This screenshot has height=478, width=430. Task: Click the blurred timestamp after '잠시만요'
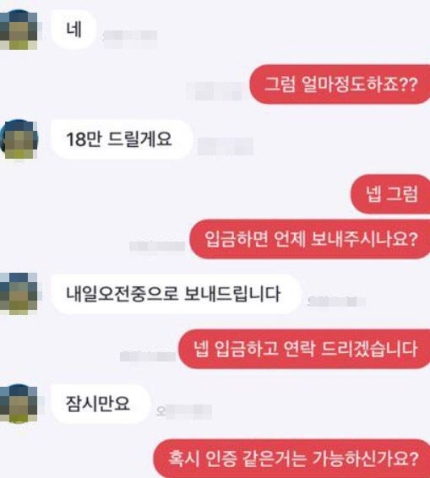click(184, 412)
